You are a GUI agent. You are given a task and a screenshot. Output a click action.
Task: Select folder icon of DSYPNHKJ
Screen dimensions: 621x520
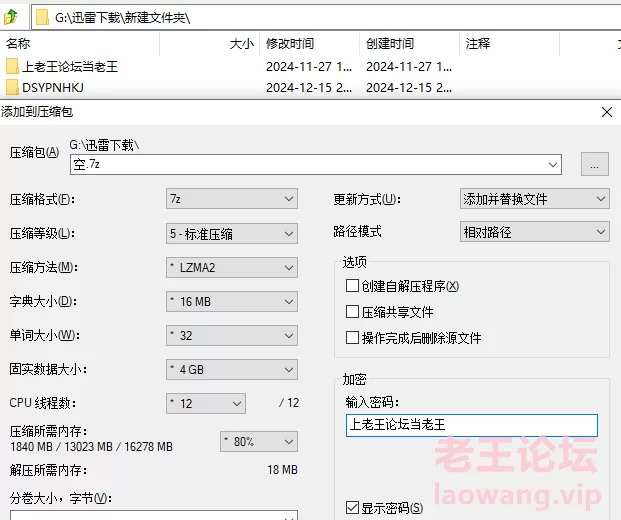pyautogui.click(x=12, y=87)
